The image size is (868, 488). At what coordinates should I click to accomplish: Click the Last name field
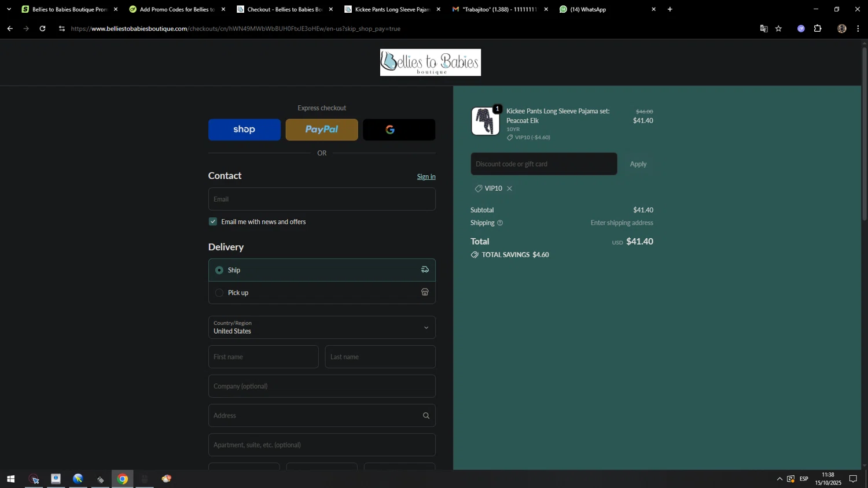380,357
